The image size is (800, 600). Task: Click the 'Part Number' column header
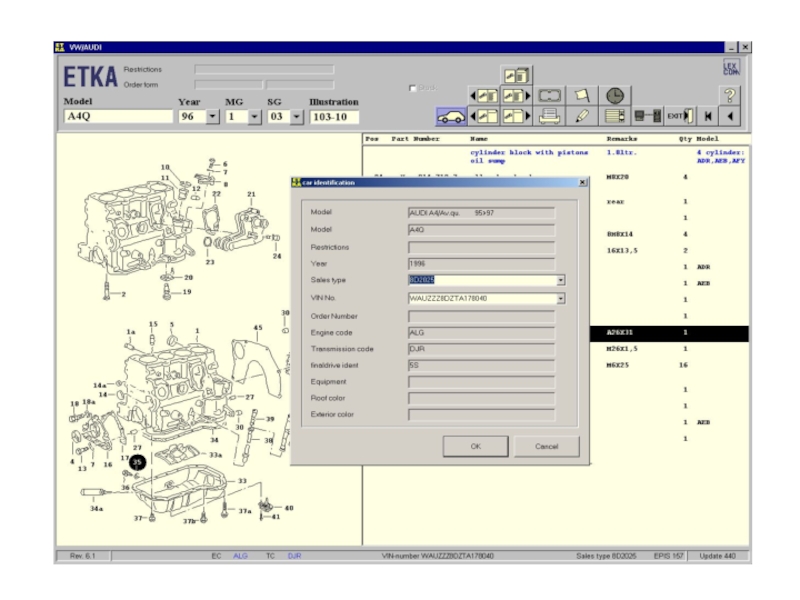(415, 139)
